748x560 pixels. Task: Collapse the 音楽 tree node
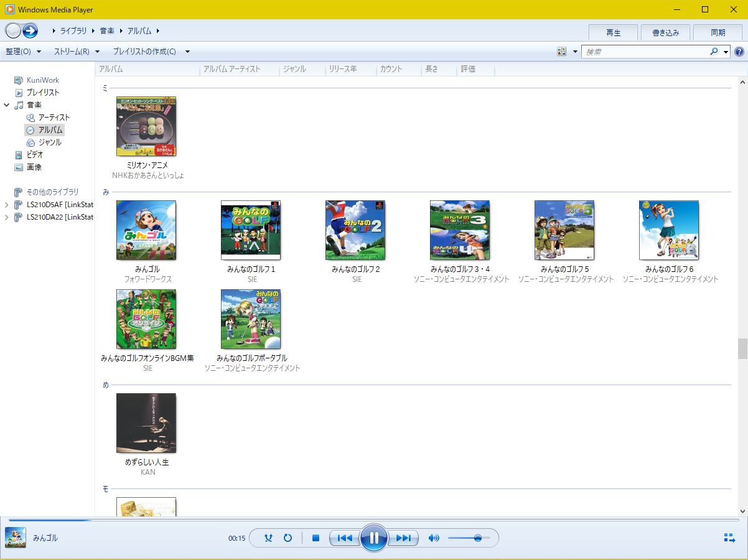pyautogui.click(x=7, y=105)
